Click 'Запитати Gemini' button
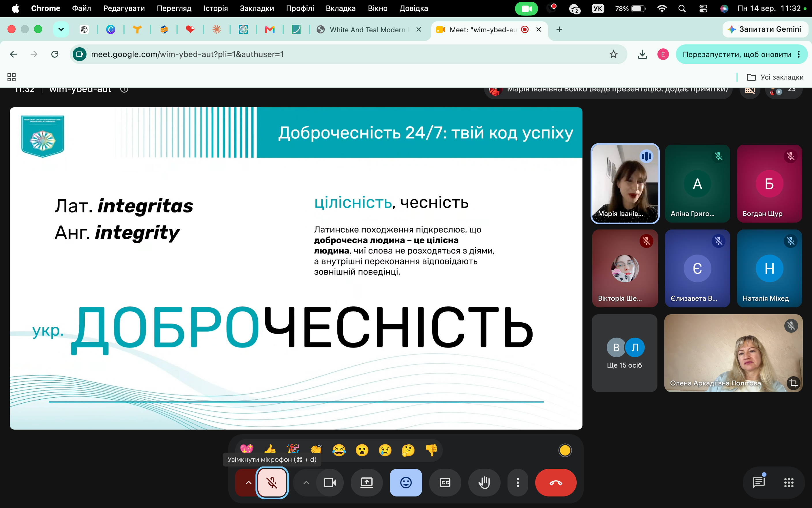This screenshot has height=508, width=812. [x=765, y=29]
